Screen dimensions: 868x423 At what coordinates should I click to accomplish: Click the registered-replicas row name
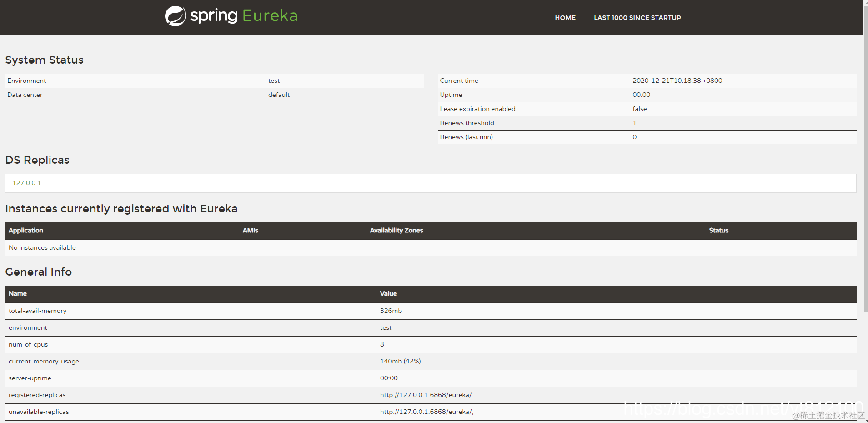(x=37, y=395)
